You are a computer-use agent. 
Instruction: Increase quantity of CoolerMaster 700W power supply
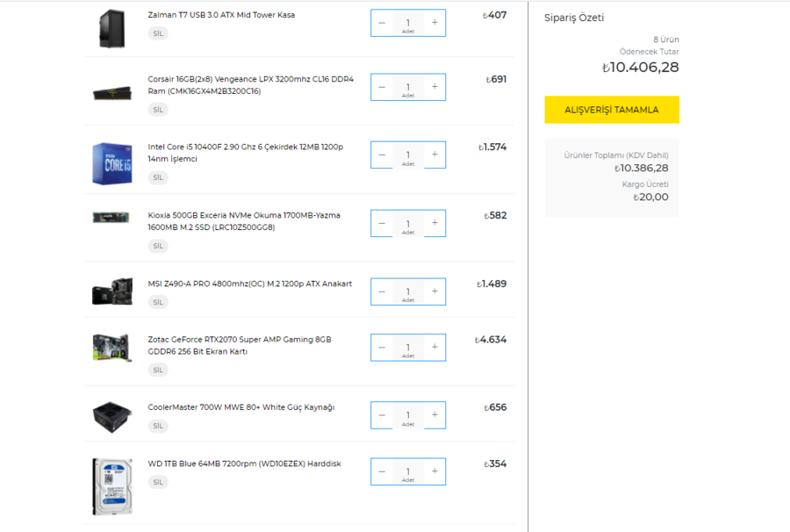434,415
